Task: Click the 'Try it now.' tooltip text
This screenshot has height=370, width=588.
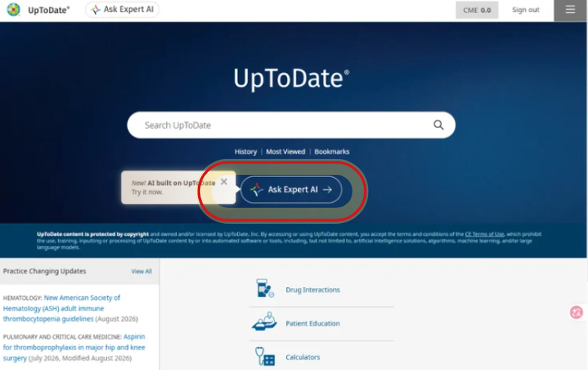Action: pos(147,191)
